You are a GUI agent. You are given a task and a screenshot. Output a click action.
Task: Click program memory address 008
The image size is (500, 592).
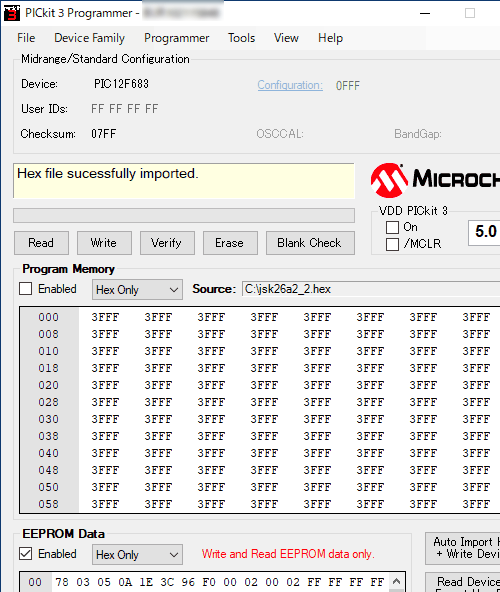pos(49,334)
